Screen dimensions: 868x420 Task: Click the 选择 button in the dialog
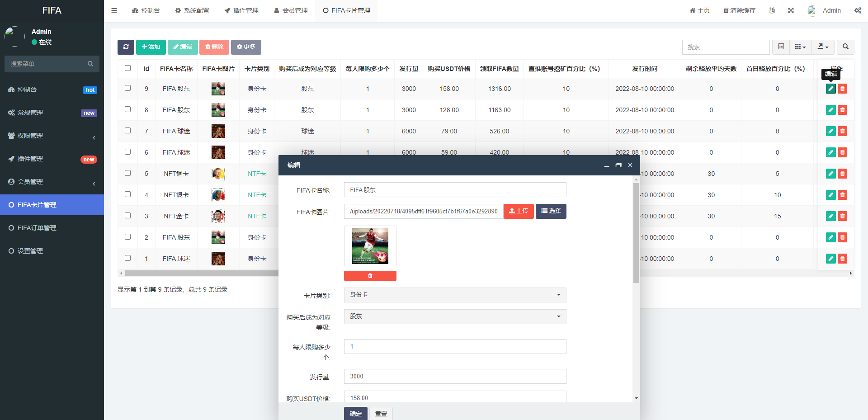coord(551,211)
